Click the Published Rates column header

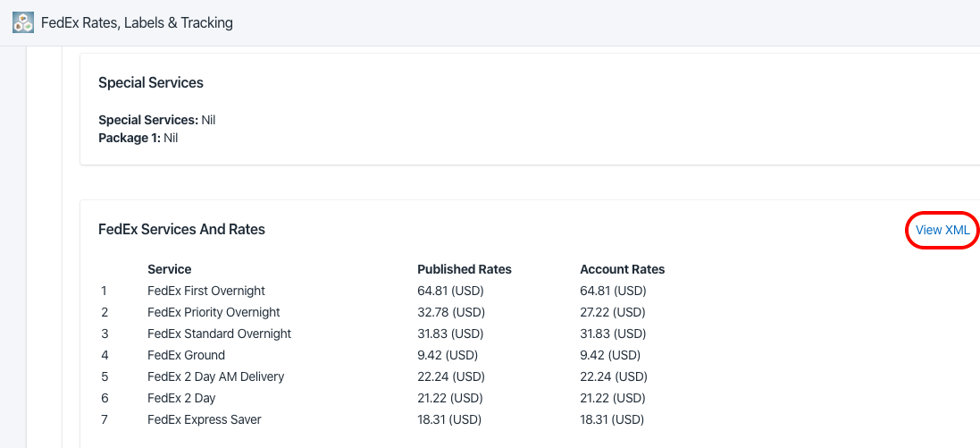(x=465, y=270)
